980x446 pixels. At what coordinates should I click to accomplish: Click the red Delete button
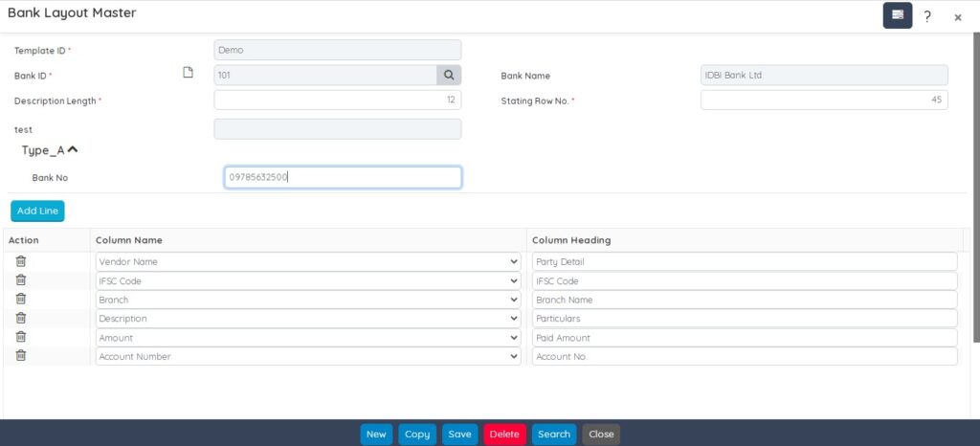click(504, 435)
